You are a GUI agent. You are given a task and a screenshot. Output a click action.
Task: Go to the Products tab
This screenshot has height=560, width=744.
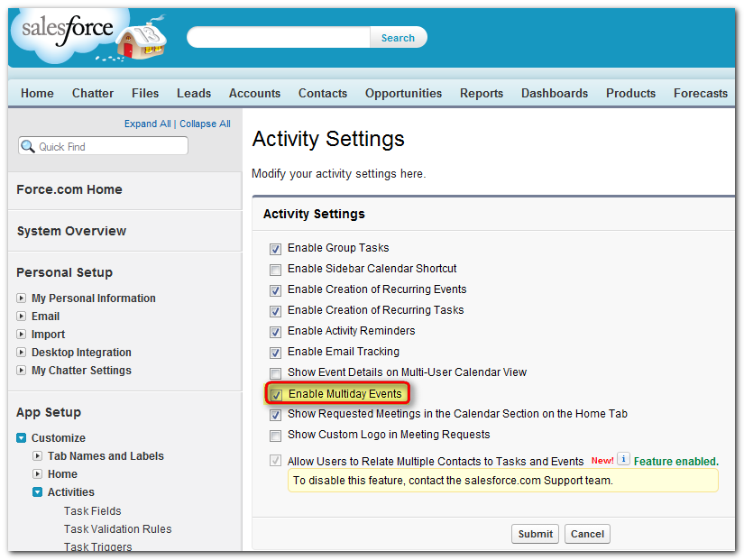point(630,93)
